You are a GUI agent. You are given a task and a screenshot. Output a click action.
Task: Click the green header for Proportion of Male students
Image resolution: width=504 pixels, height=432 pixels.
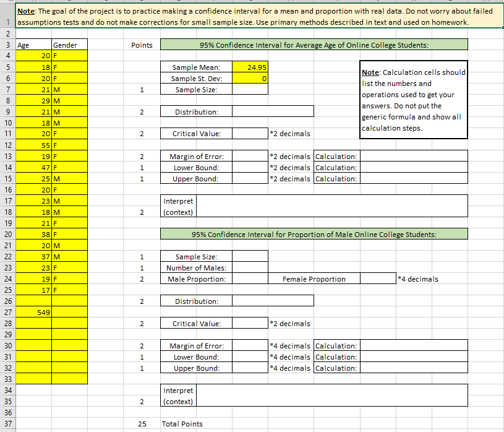click(x=314, y=234)
